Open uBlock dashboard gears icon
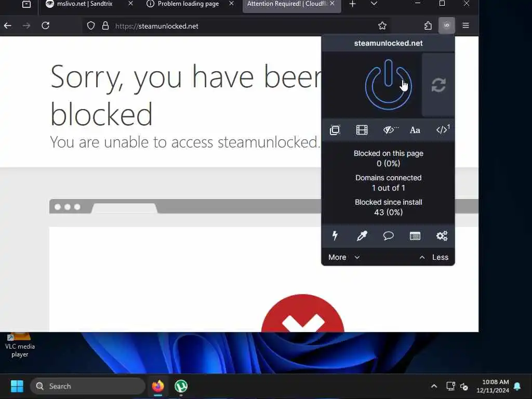 (442, 235)
